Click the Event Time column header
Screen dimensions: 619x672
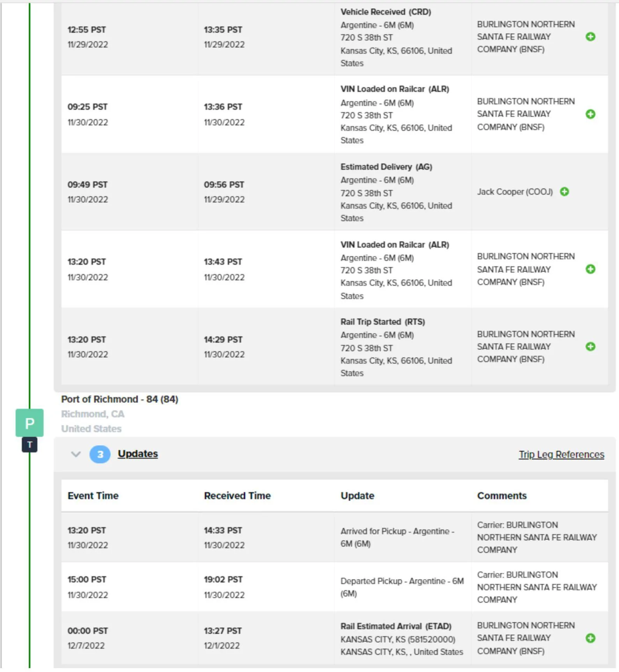(93, 496)
